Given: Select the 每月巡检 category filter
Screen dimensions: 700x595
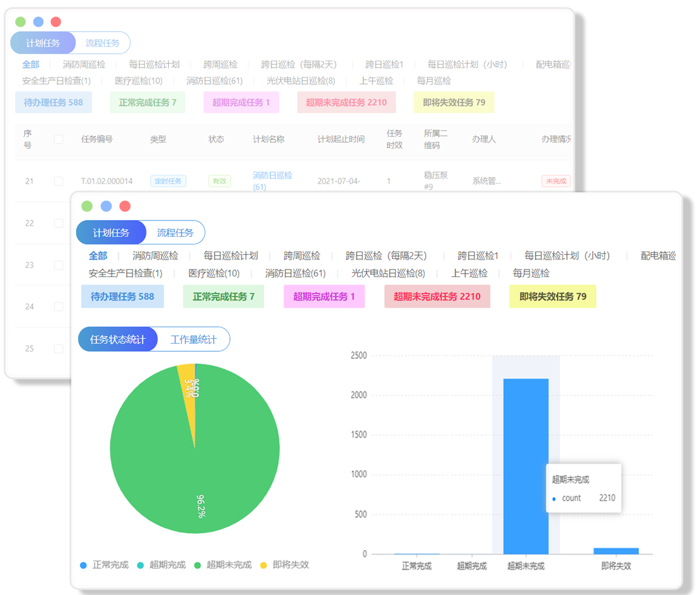Looking at the screenshot, I should pyautogui.click(x=531, y=273).
